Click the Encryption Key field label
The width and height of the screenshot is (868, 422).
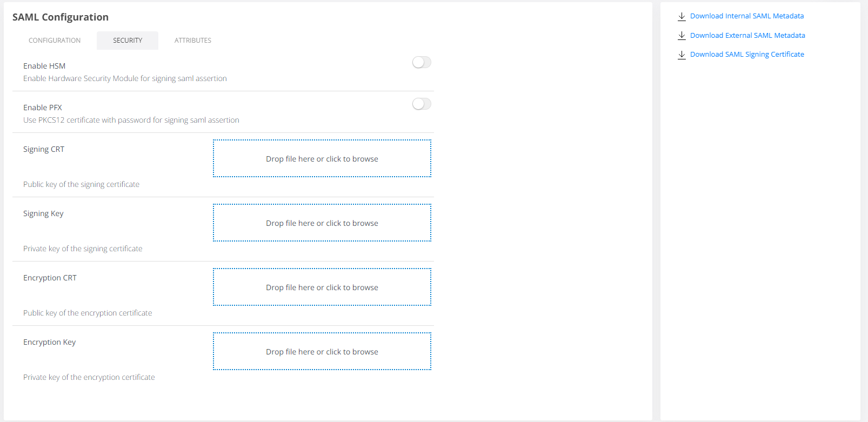tap(50, 343)
